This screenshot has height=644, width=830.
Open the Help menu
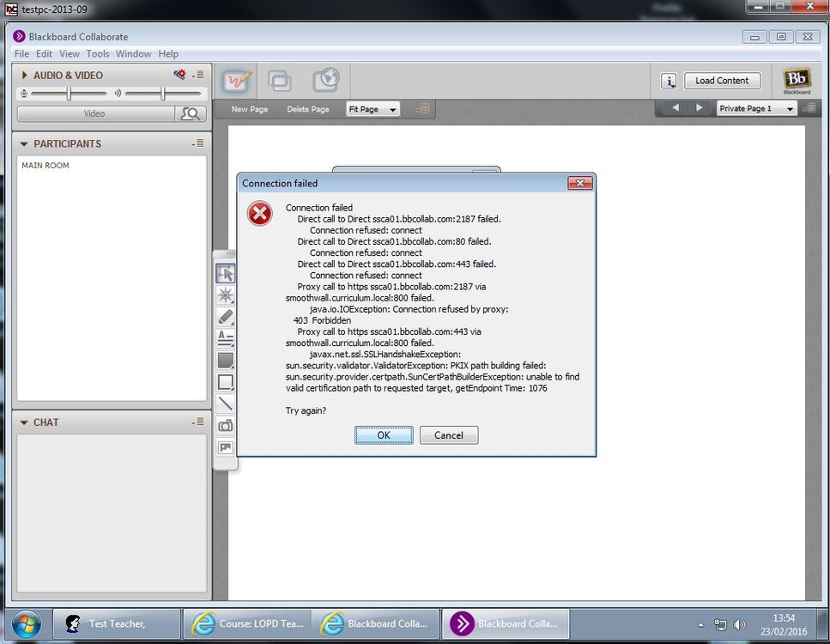pyautogui.click(x=168, y=53)
